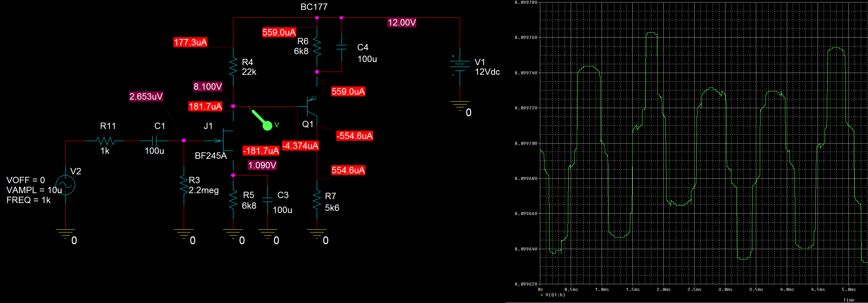868x303 pixels.
Task: Click the C4 capacitor symbol
Action: click(341, 47)
